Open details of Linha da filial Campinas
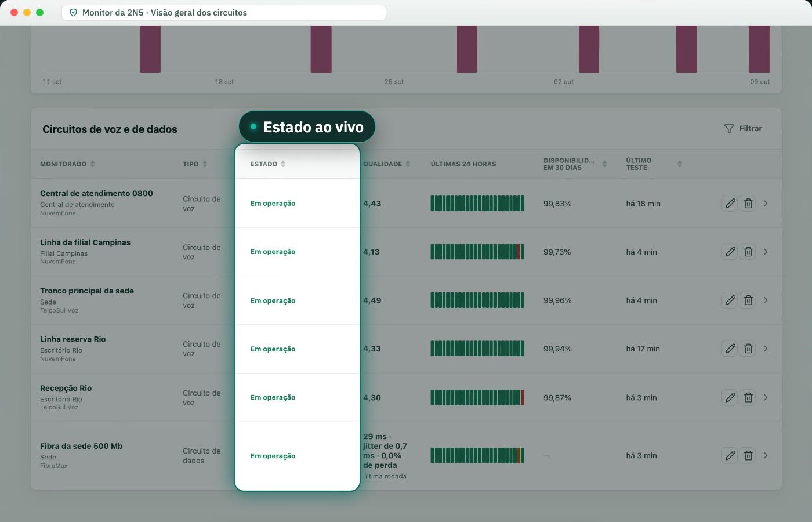The width and height of the screenshot is (812, 522). pos(766,252)
